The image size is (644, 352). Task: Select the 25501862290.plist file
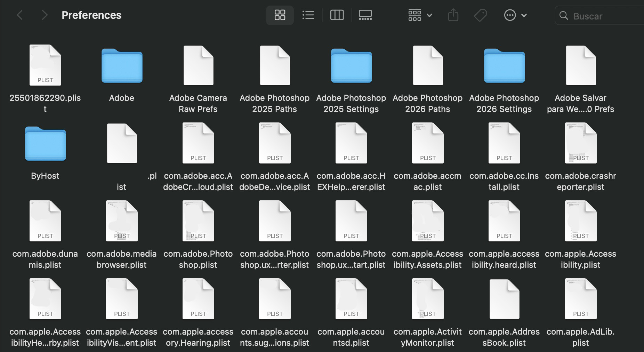point(45,64)
